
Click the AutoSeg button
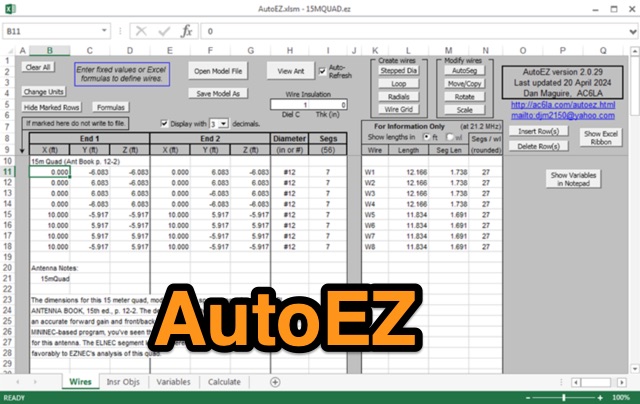point(464,71)
